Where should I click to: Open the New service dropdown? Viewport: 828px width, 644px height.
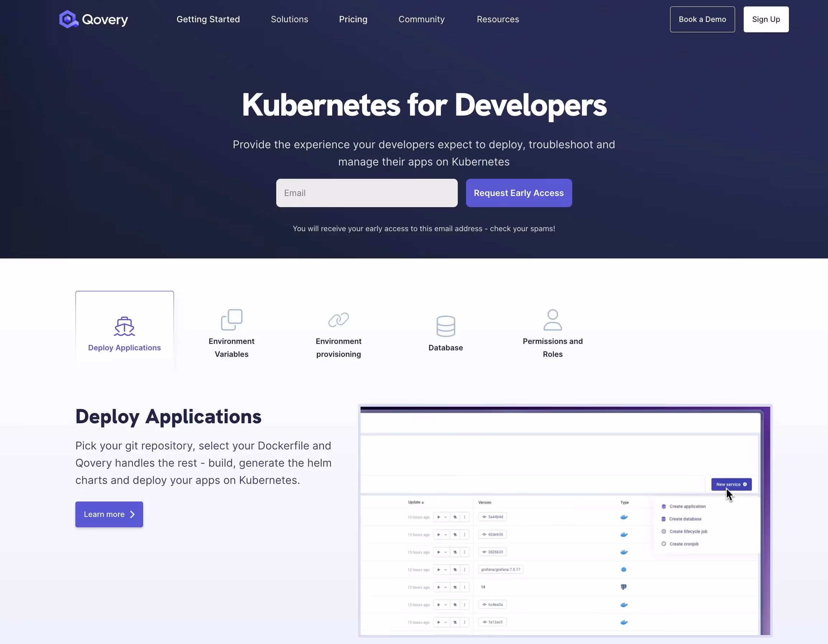[x=731, y=484]
